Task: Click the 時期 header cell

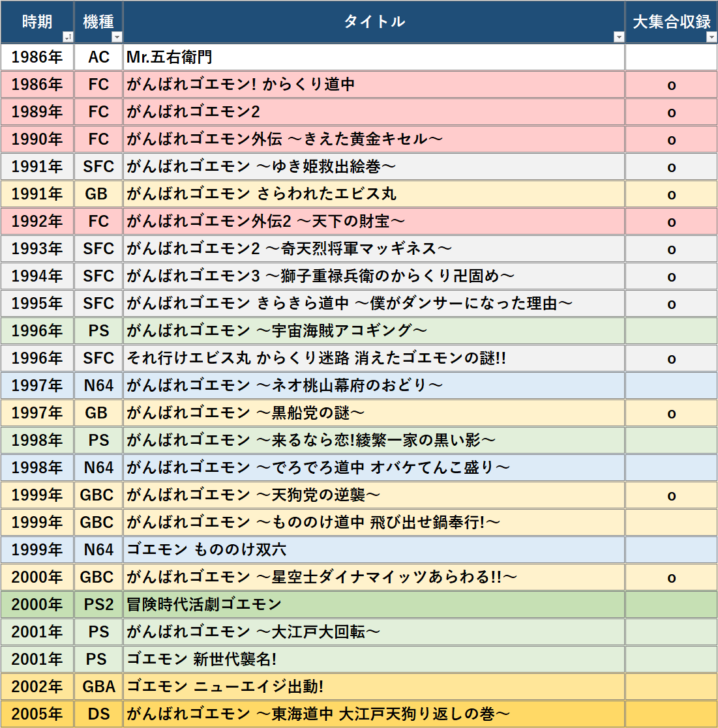Action: pyautogui.click(x=37, y=22)
